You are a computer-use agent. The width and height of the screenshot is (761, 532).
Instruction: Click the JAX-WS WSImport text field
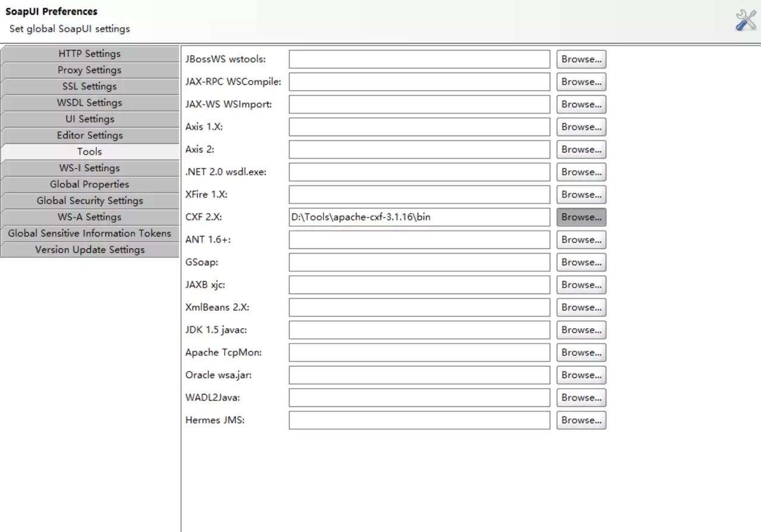[420, 104]
